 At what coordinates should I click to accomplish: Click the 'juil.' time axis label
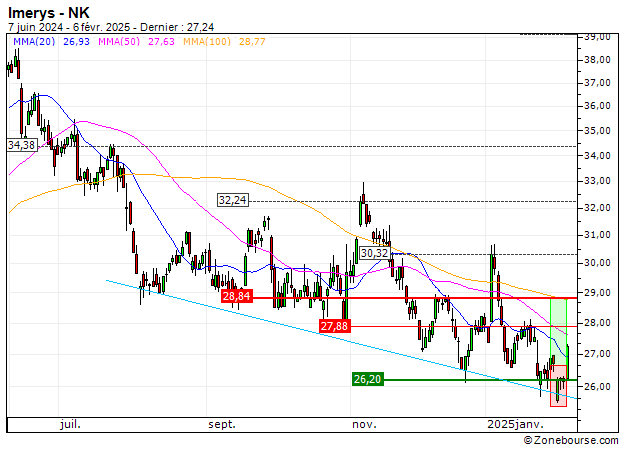click(71, 425)
